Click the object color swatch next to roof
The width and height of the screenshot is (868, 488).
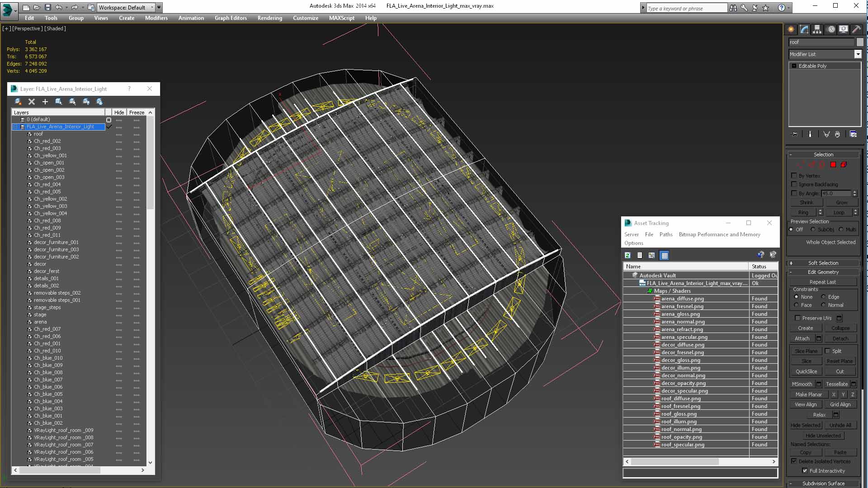click(859, 42)
